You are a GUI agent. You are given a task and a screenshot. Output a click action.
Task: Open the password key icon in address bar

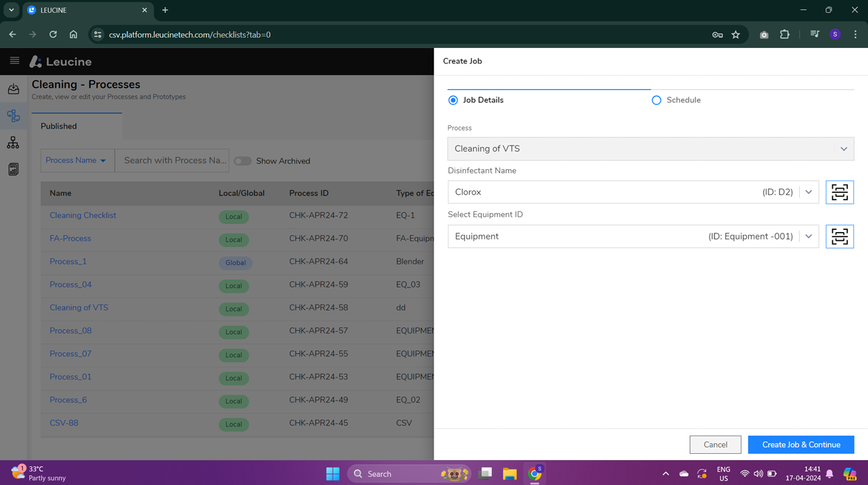tap(717, 34)
